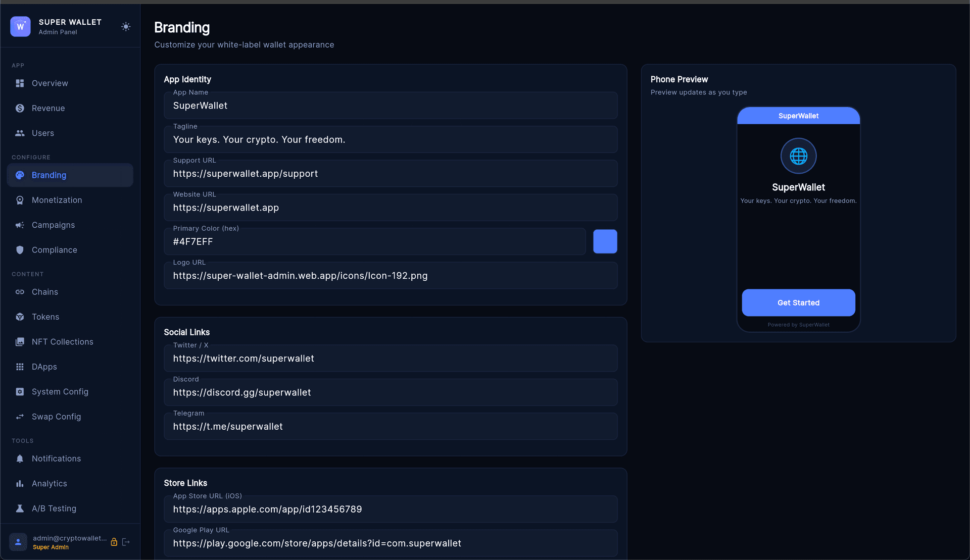Open Overview dashboard icon in sidebar
970x560 pixels.
[20, 83]
